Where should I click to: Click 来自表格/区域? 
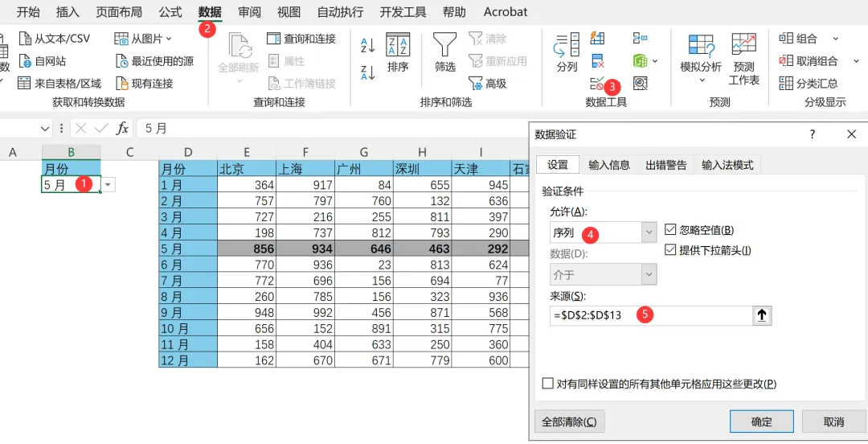pos(59,84)
